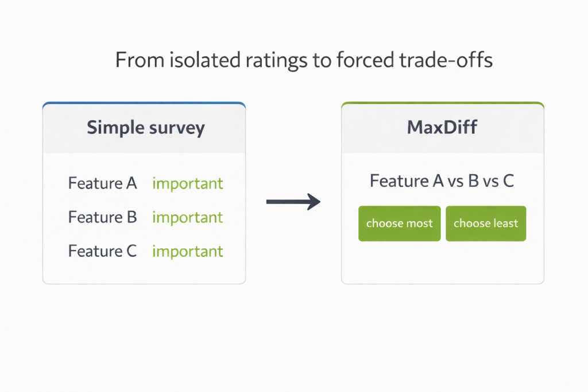588x392 pixels.
Task: Click empty space below Feature C row
Action: click(x=144, y=271)
